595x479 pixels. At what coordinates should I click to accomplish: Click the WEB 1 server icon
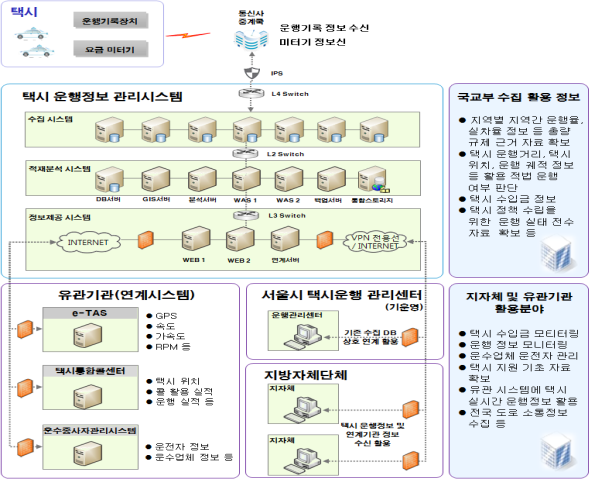pyautogui.click(x=196, y=239)
